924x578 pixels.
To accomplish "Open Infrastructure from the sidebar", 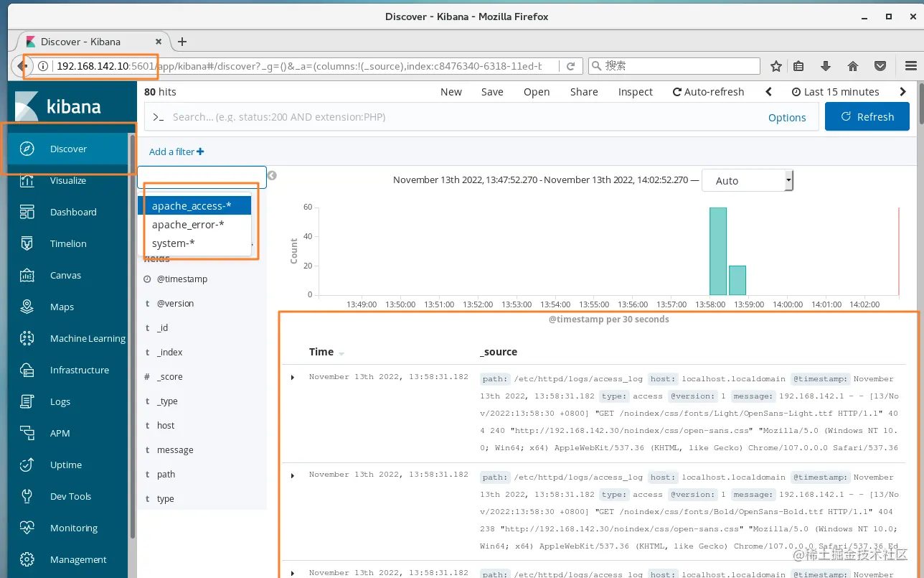I will tap(68, 370).
